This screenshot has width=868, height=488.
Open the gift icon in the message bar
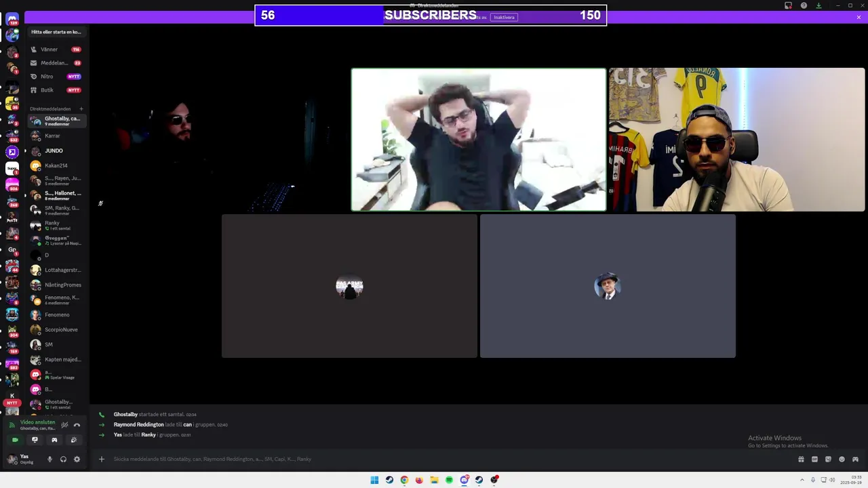[x=801, y=459]
